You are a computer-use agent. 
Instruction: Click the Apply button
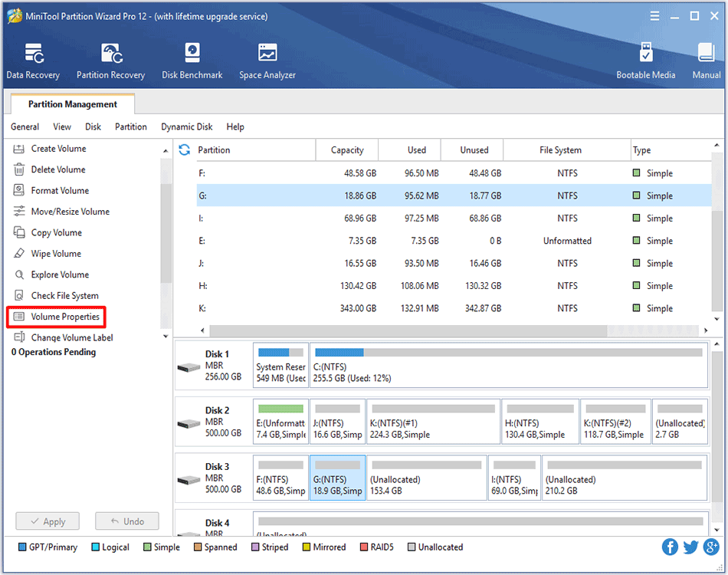pos(48,521)
